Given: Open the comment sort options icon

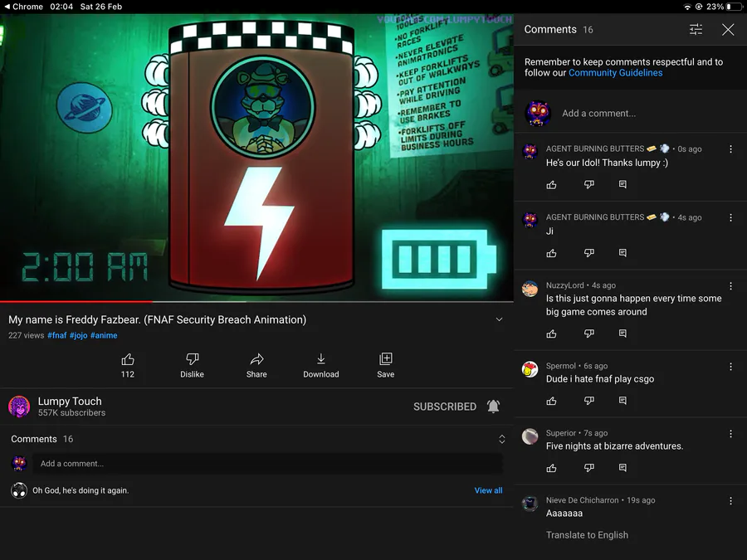Looking at the screenshot, I should click(x=696, y=30).
